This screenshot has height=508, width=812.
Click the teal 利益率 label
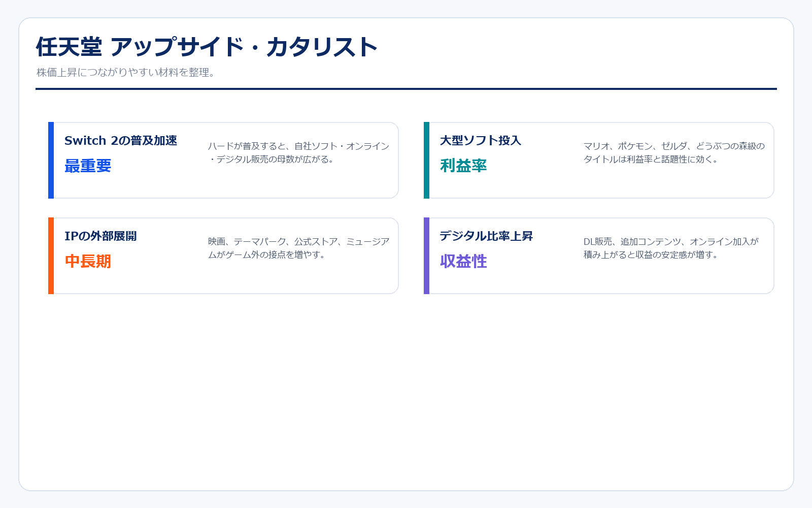point(463,166)
